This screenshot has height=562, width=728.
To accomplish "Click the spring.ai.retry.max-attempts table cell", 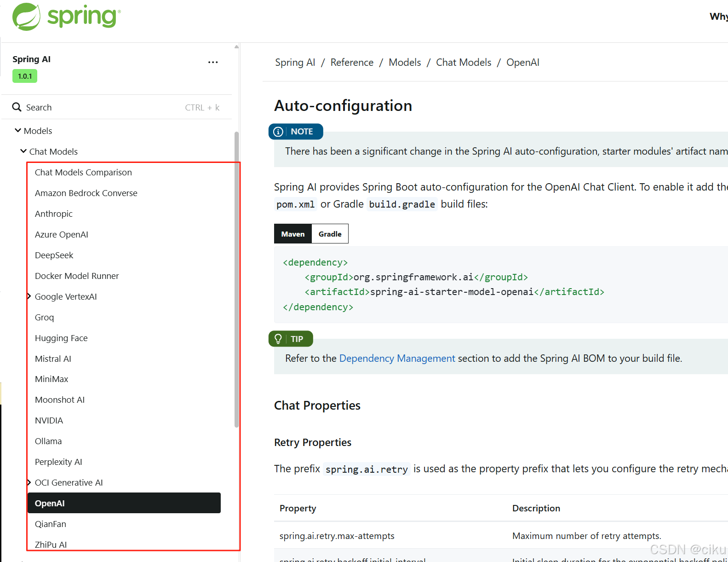I will [x=337, y=536].
